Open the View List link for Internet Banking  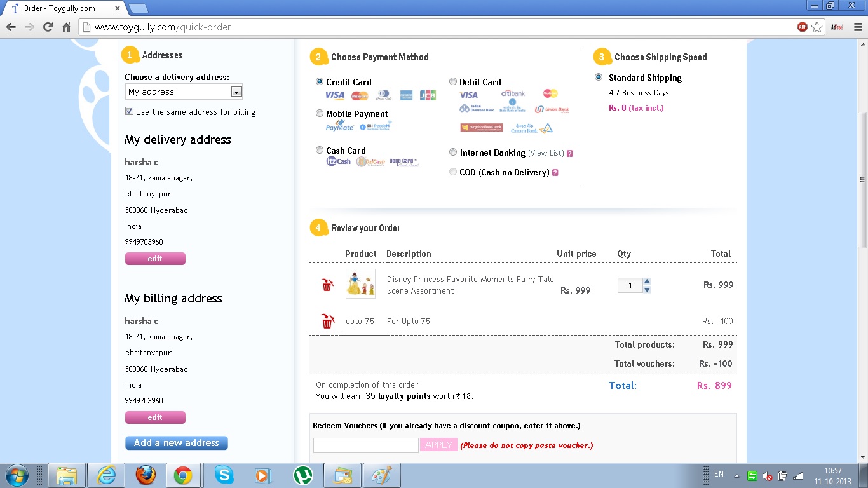pos(546,153)
